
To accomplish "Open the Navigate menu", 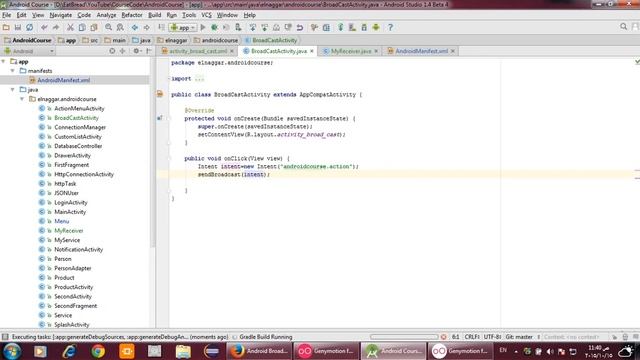I will click(60, 15).
